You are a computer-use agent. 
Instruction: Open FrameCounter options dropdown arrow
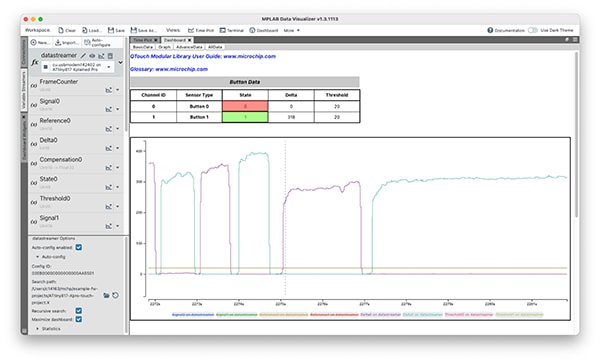pos(117,90)
